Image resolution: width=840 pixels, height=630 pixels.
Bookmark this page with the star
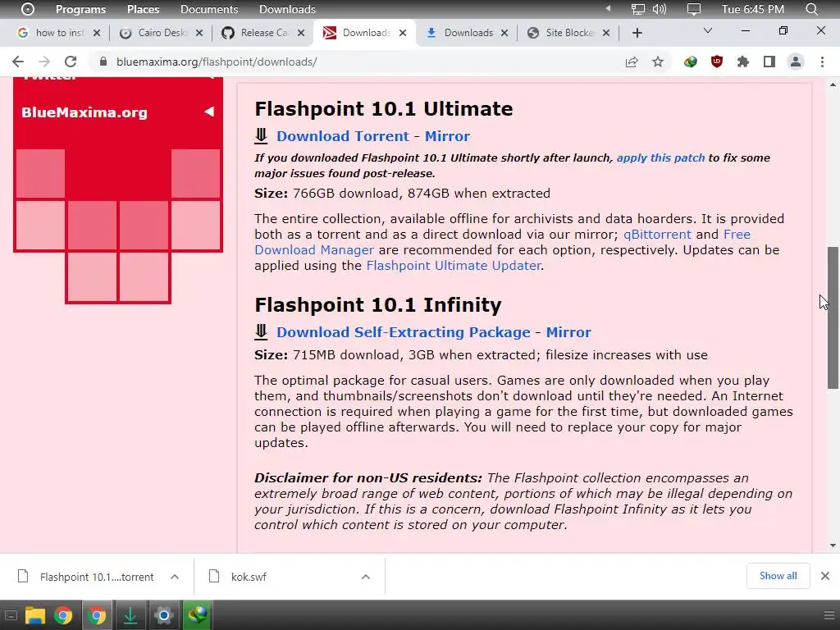point(658,62)
